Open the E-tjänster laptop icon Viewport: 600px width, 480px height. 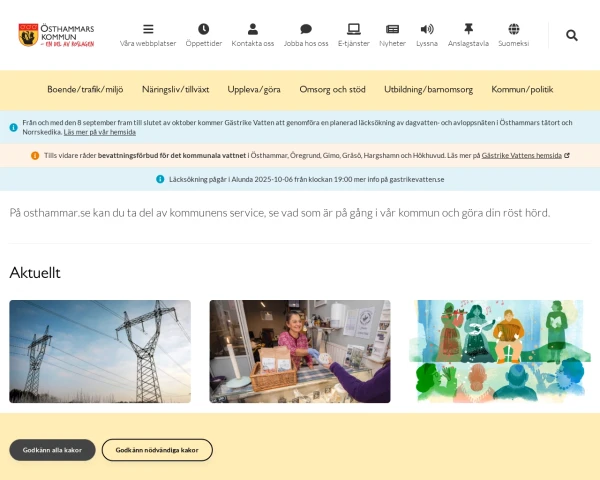[x=354, y=29]
